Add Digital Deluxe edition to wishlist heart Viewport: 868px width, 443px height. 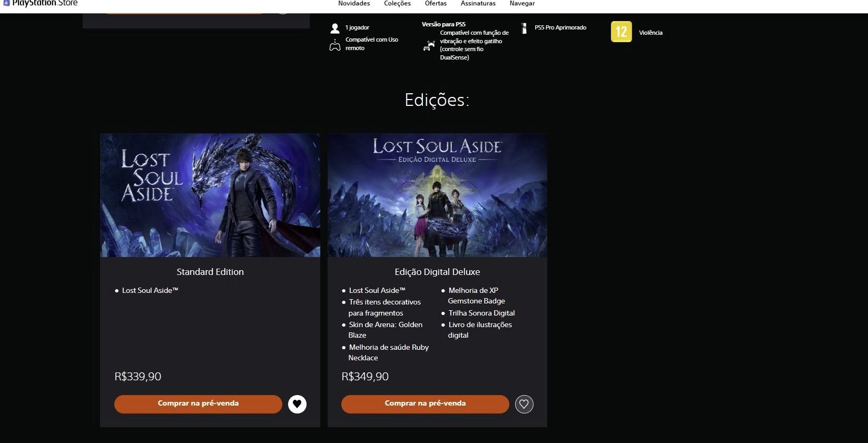[x=524, y=404]
